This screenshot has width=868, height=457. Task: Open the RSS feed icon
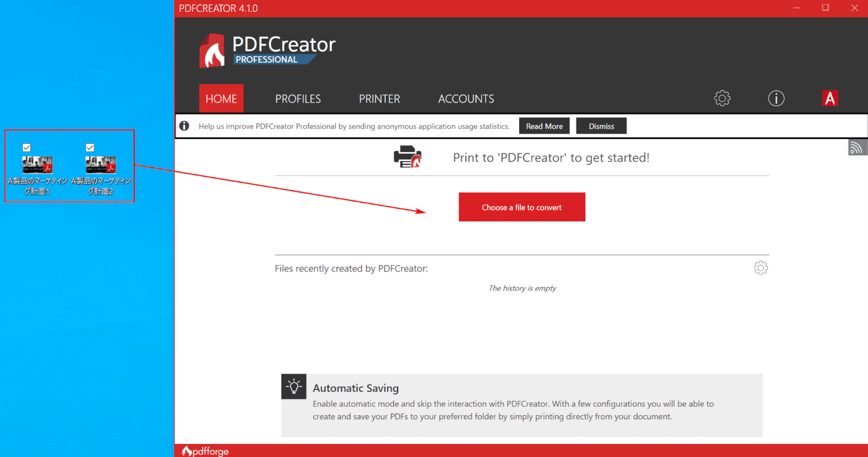(x=858, y=147)
